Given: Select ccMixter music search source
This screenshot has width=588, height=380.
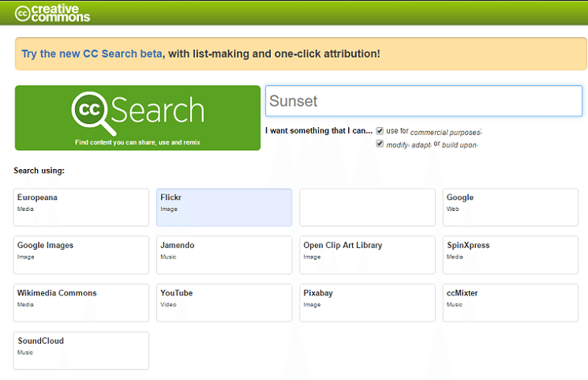Looking at the screenshot, I should [511, 303].
